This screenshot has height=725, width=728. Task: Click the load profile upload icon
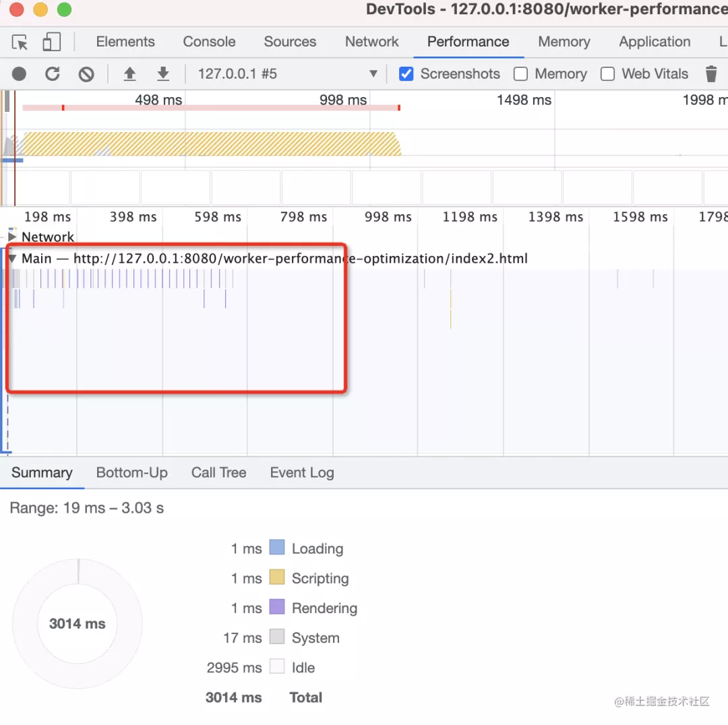coord(129,74)
